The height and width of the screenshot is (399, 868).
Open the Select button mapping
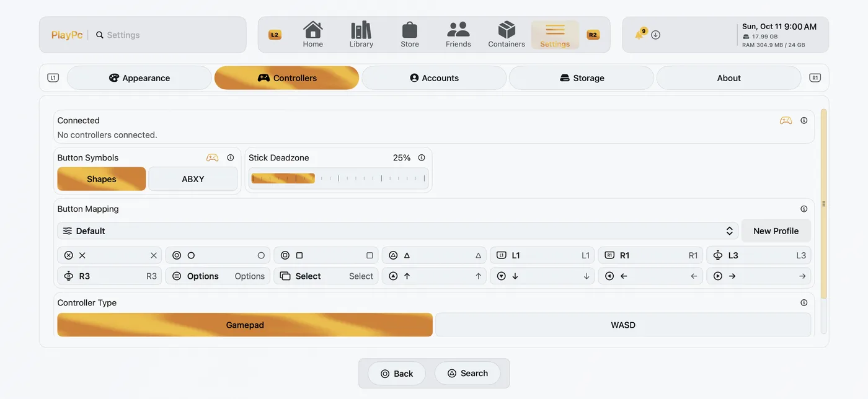pyautogui.click(x=326, y=276)
